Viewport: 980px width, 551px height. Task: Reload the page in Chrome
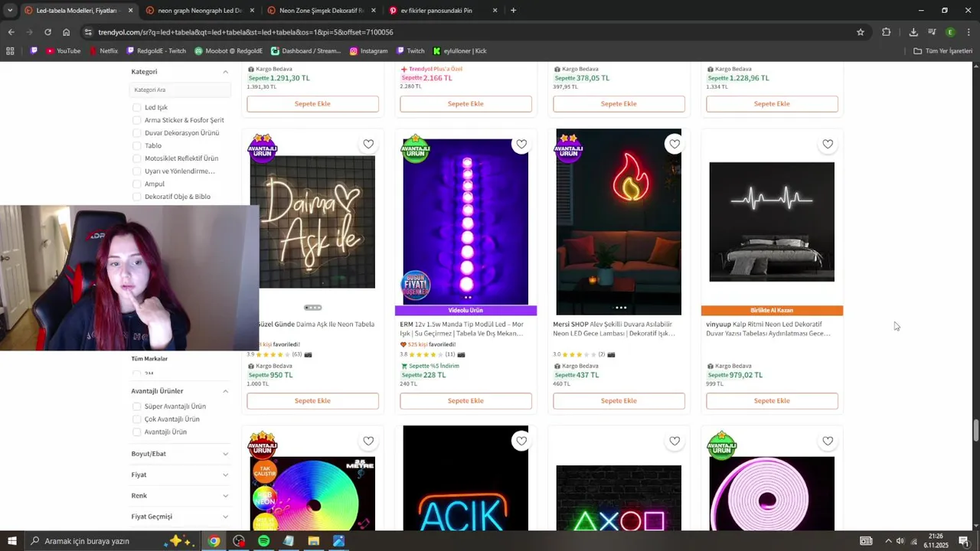(x=47, y=32)
